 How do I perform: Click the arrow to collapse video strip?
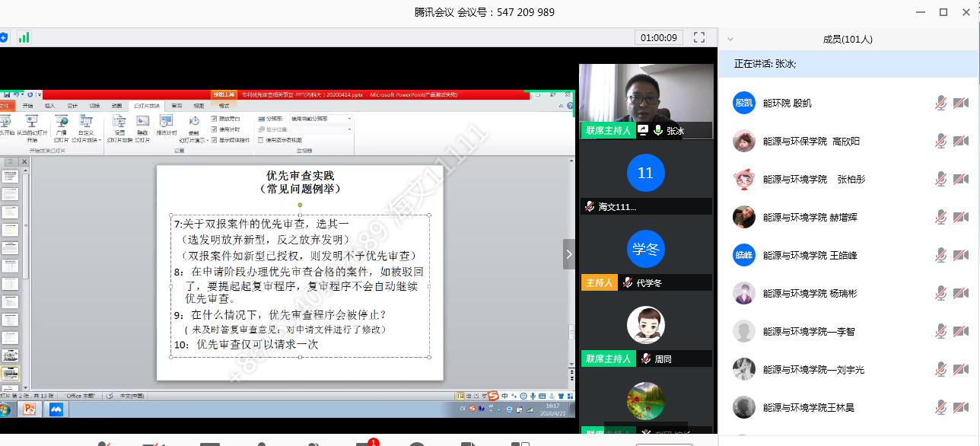coord(569,254)
